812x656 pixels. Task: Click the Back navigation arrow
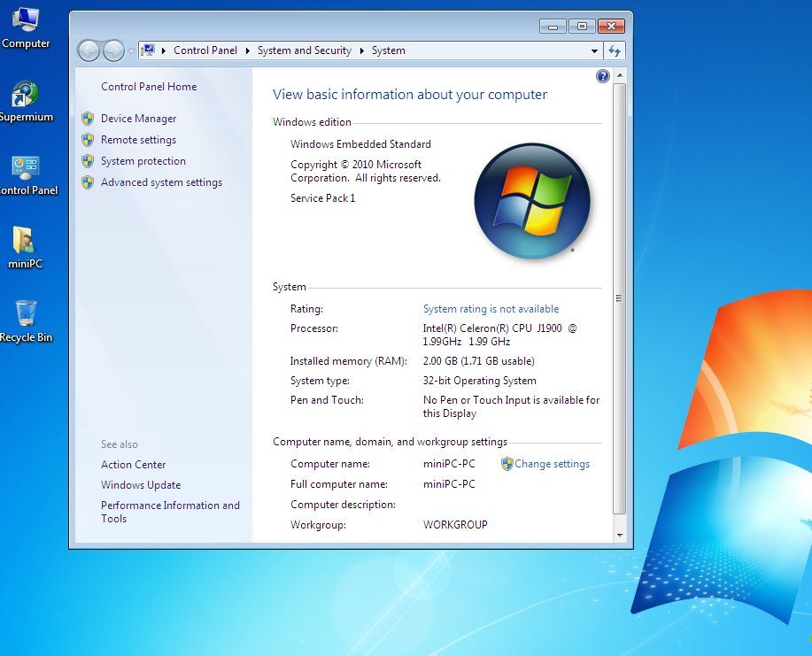[89, 50]
